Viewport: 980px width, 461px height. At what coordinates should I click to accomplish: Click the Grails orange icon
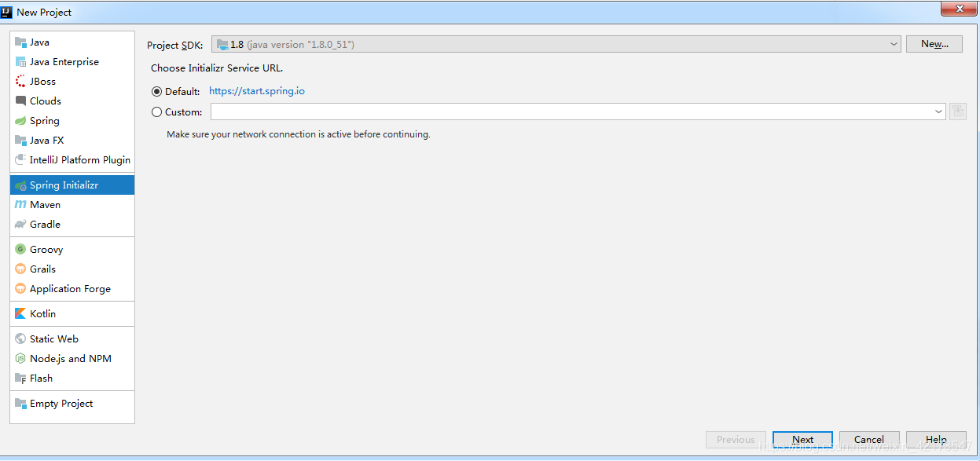[20, 269]
